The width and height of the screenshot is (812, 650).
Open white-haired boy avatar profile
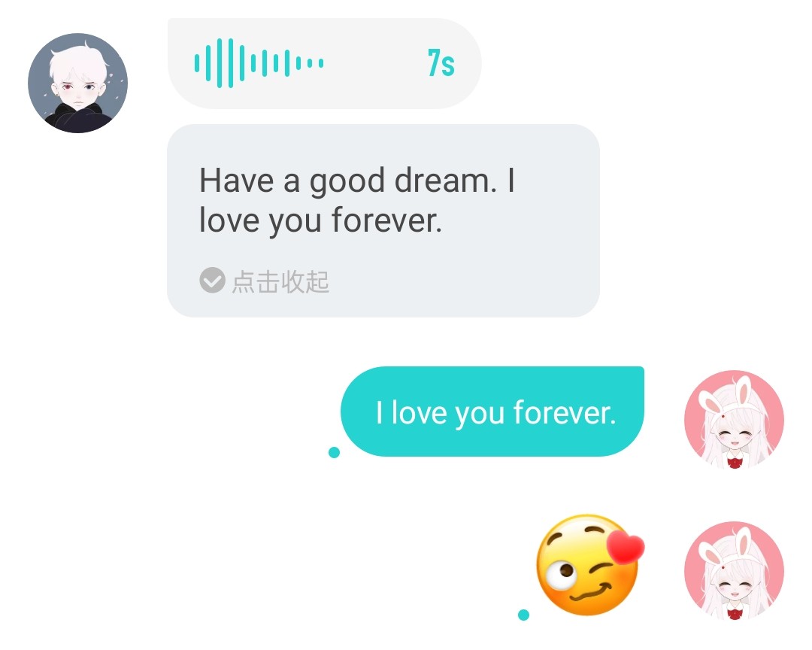tap(77, 83)
